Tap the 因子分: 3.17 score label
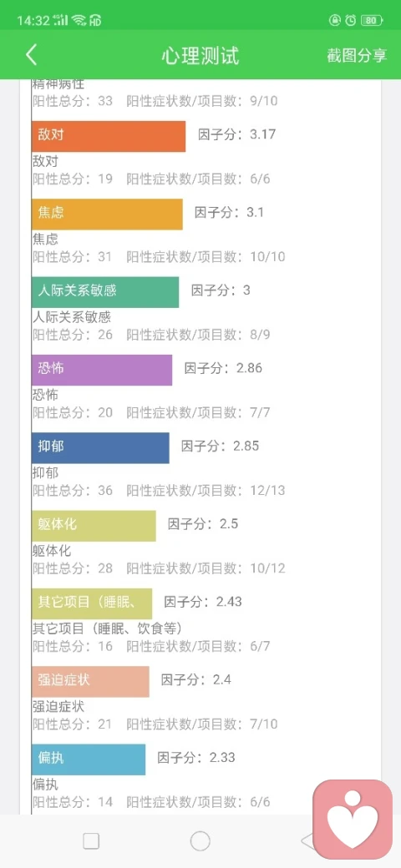401x868 pixels. 237,134
